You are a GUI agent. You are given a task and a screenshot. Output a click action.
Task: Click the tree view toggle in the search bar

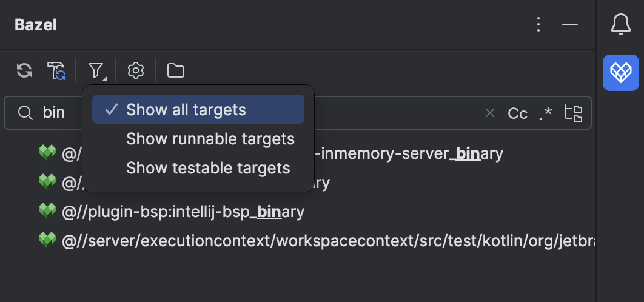pyautogui.click(x=573, y=113)
